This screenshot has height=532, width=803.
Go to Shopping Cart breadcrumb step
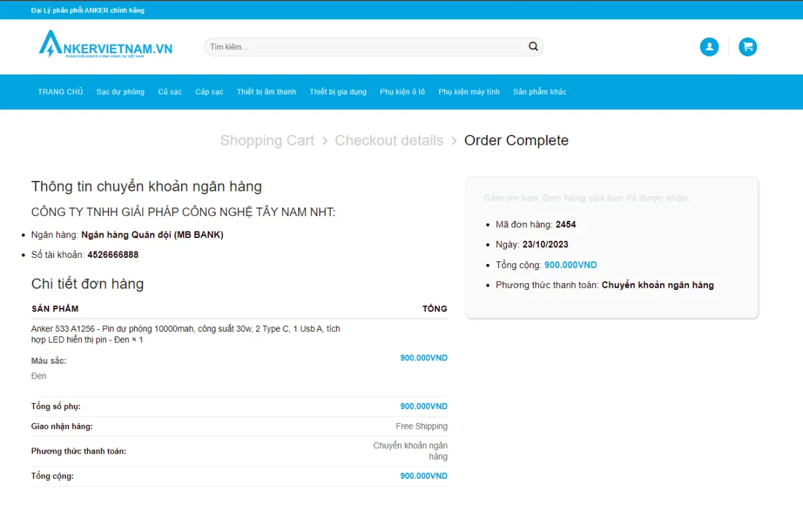point(267,140)
